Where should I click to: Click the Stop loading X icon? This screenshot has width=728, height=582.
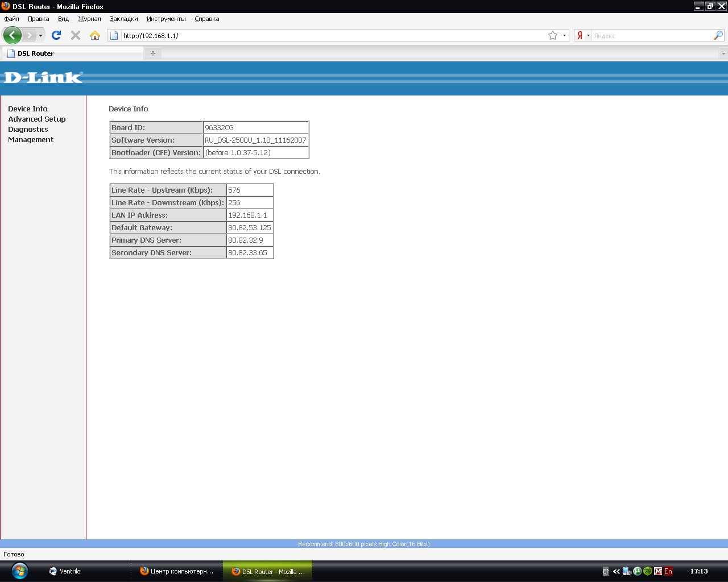(76, 35)
